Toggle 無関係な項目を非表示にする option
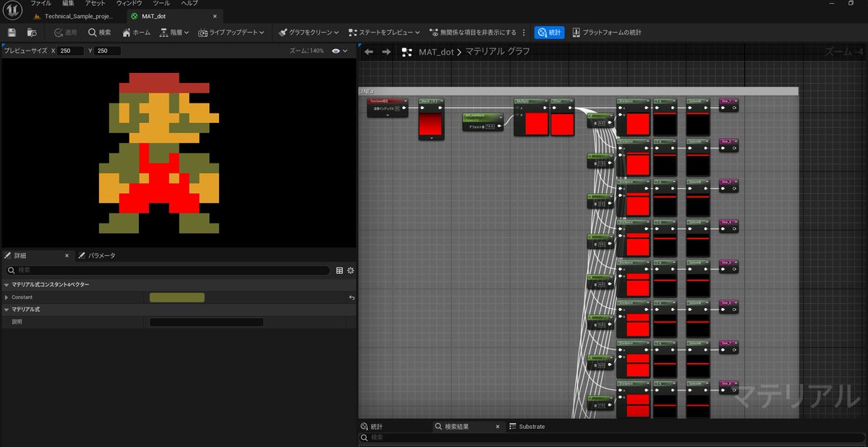 point(473,33)
